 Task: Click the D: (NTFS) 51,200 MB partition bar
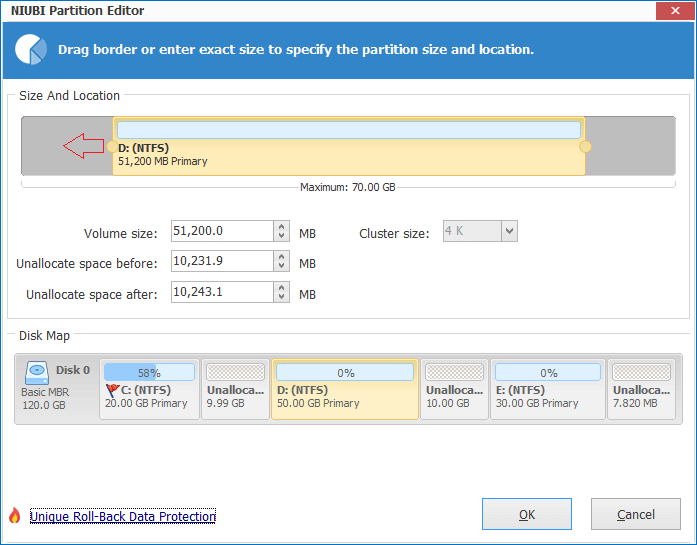click(349, 146)
